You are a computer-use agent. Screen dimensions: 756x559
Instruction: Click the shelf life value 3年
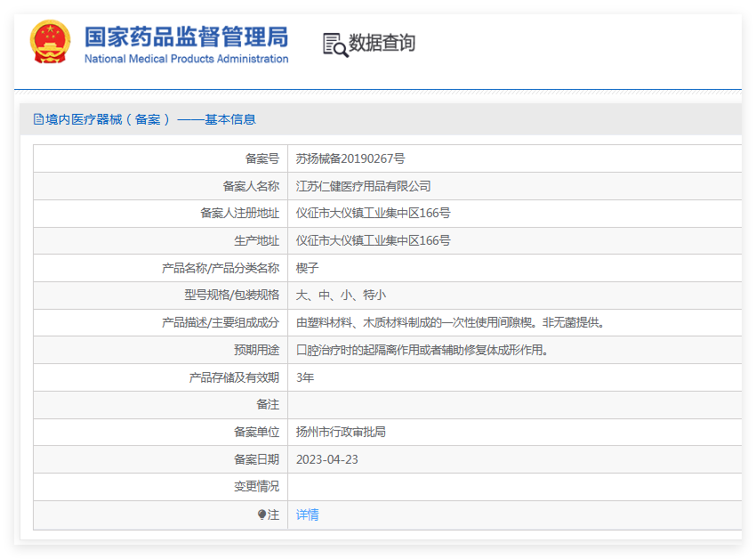point(305,377)
